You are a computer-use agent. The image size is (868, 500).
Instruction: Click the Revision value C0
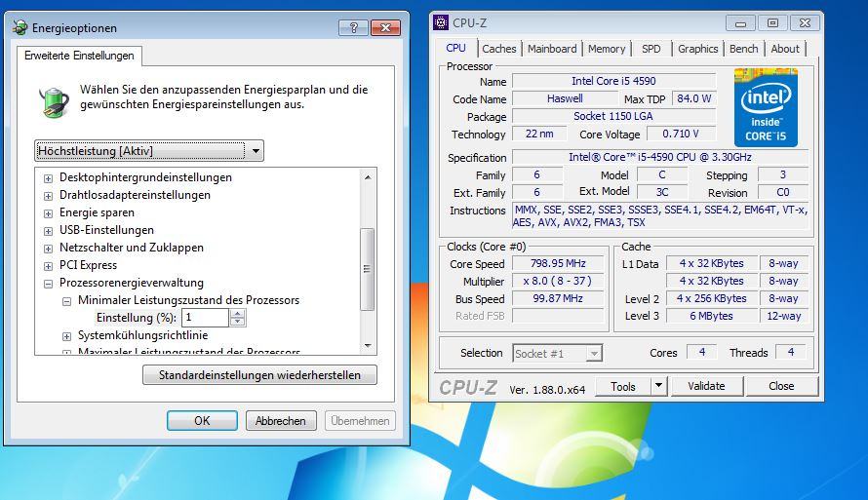point(783,192)
